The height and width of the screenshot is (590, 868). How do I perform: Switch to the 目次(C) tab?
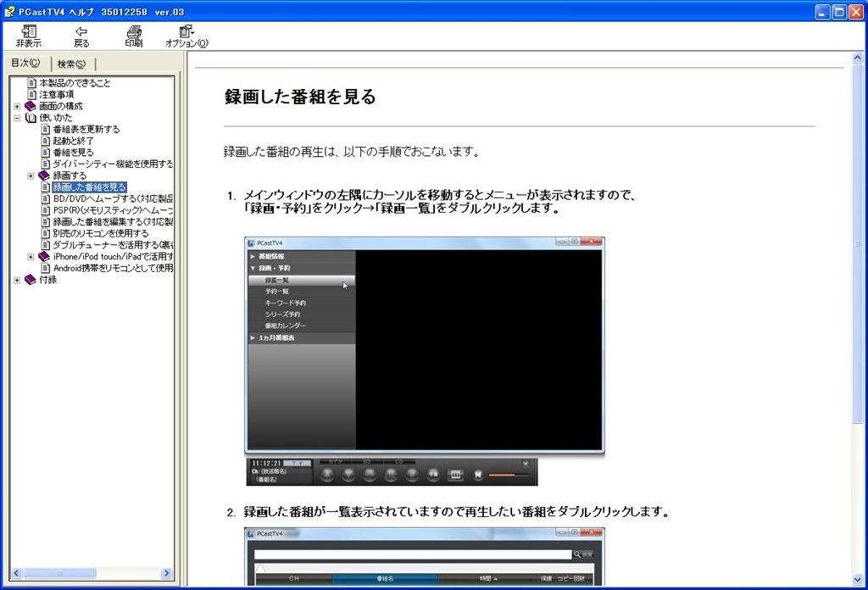click(x=25, y=63)
